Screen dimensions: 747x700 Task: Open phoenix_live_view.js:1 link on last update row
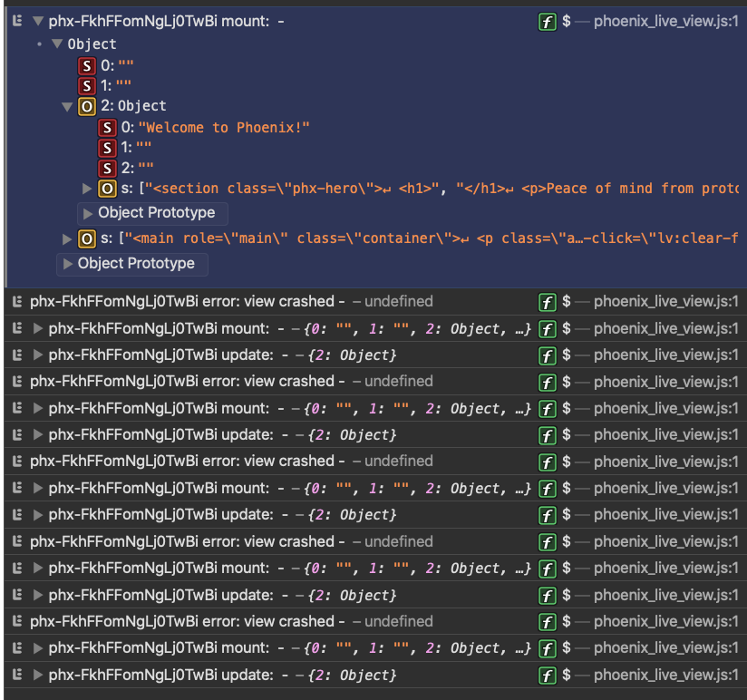[666, 675]
